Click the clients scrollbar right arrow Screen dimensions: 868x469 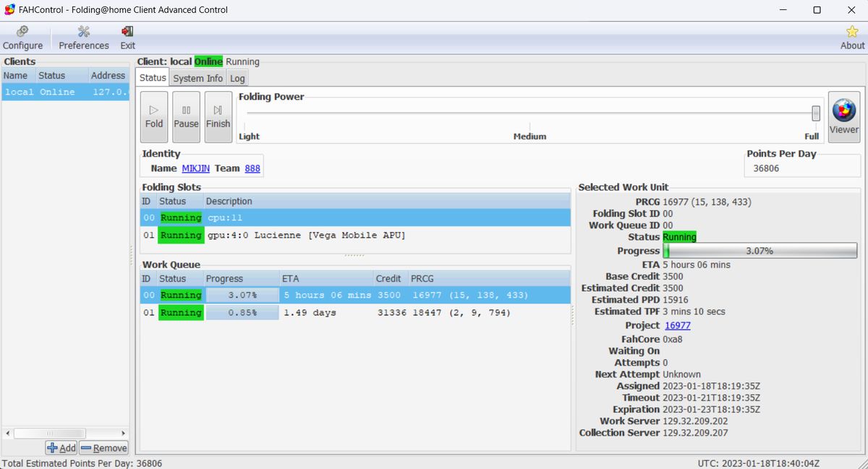coord(123,433)
